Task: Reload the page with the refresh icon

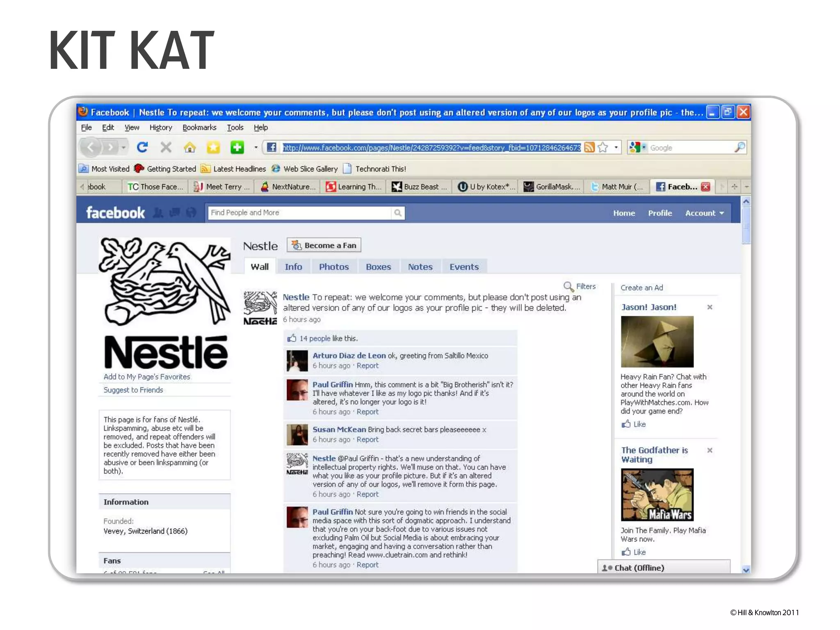Action: 142,147
